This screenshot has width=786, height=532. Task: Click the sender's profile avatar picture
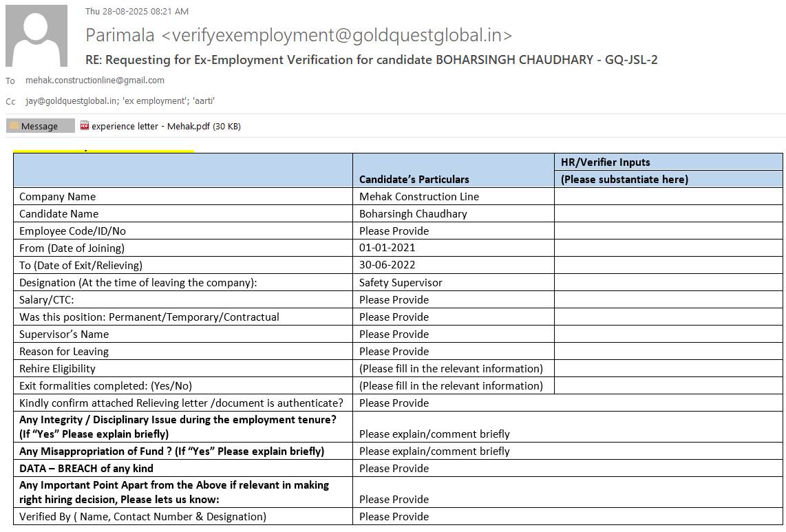pos(36,36)
